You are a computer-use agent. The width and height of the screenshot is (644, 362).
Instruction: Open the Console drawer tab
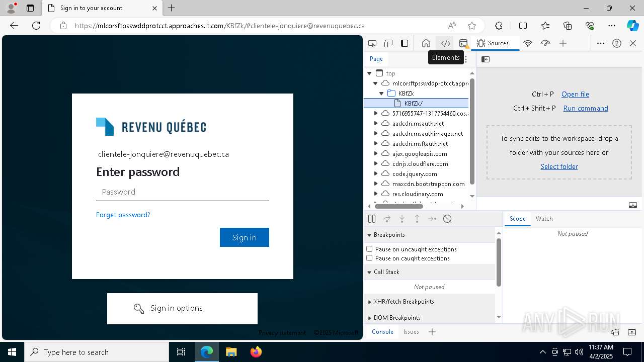pyautogui.click(x=382, y=332)
